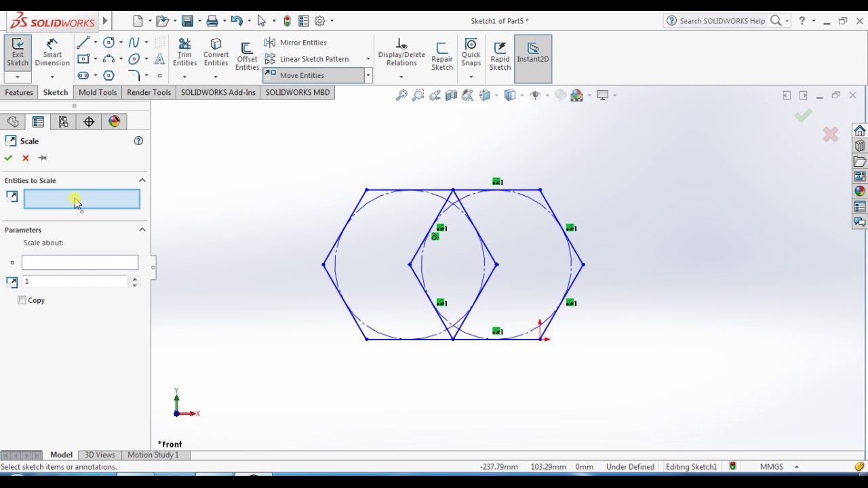Click the pin icon in the Scale PropertyManager
868x488 pixels.
tap(43, 158)
